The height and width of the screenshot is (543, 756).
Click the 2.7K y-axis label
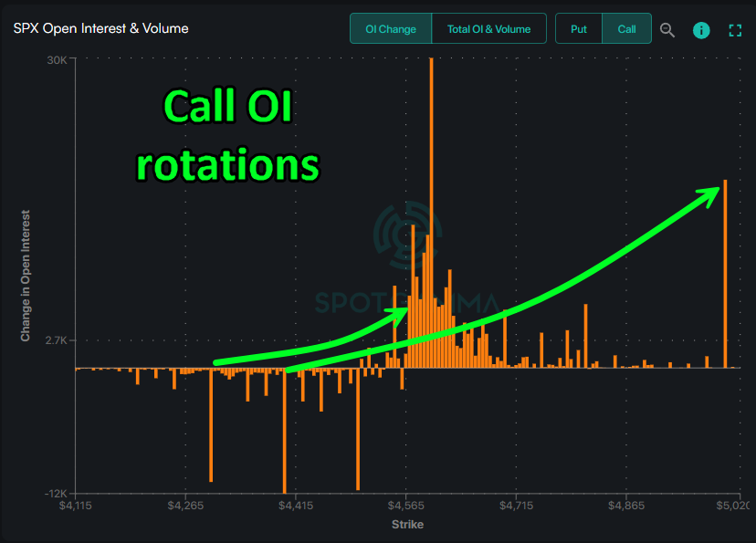click(56, 340)
